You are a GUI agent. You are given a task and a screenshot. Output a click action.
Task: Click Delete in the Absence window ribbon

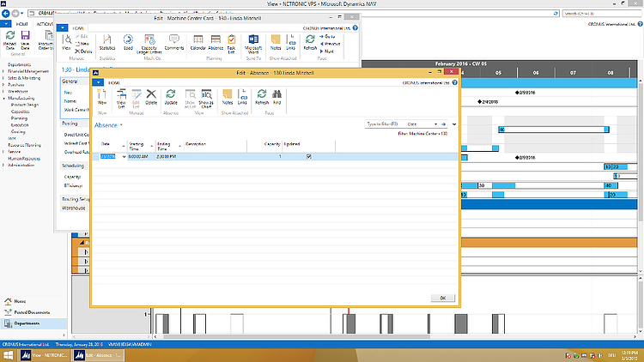point(151,98)
